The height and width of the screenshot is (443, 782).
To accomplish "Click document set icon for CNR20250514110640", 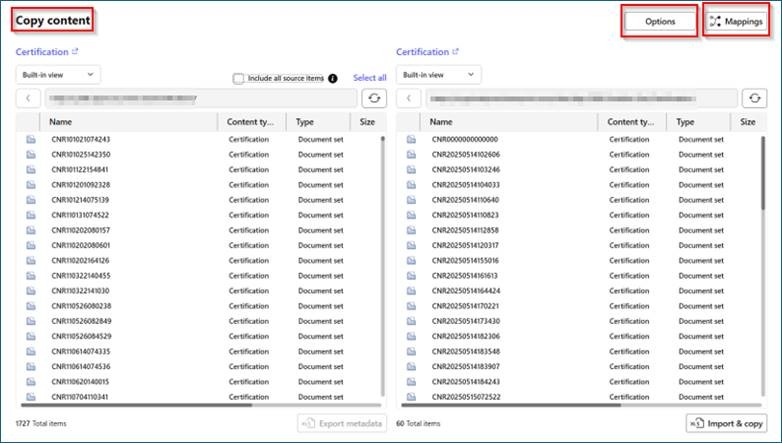I will click(x=411, y=200).
